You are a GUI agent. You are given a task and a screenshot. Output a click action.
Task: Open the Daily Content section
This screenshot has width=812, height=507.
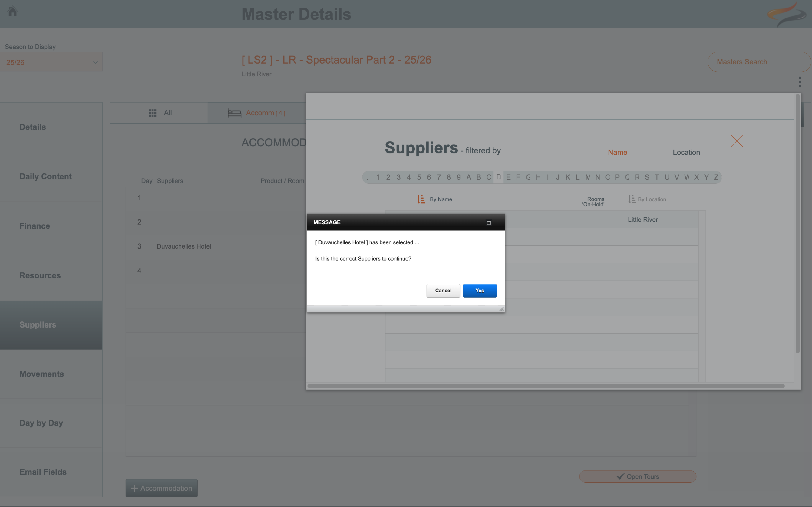pos(46,177)
